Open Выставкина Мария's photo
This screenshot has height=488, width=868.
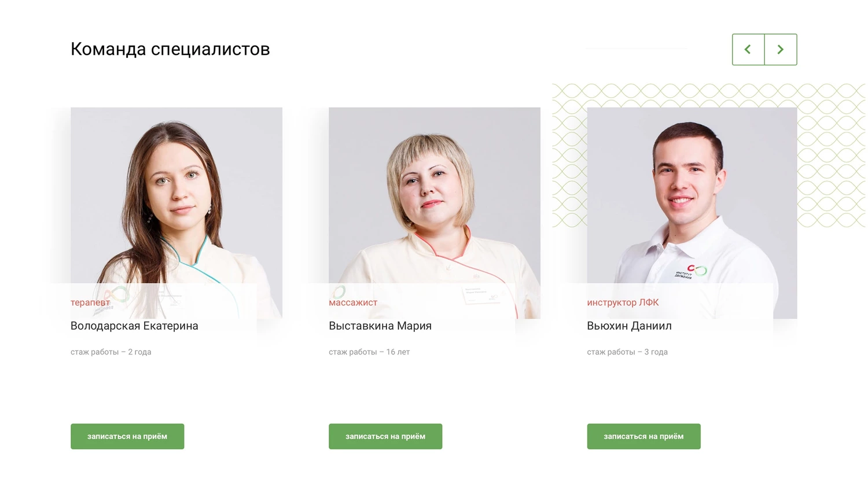[x=435, y=195]
